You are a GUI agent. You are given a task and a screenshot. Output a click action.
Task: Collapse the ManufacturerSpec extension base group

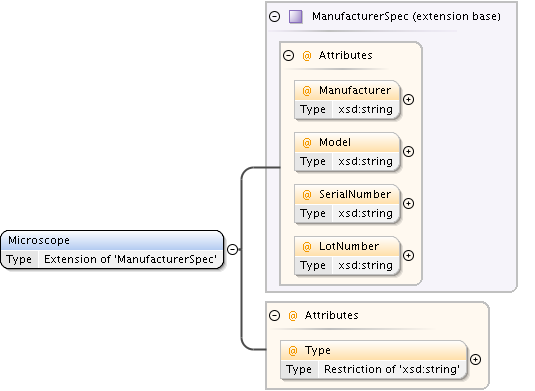[x=274, y=16]
